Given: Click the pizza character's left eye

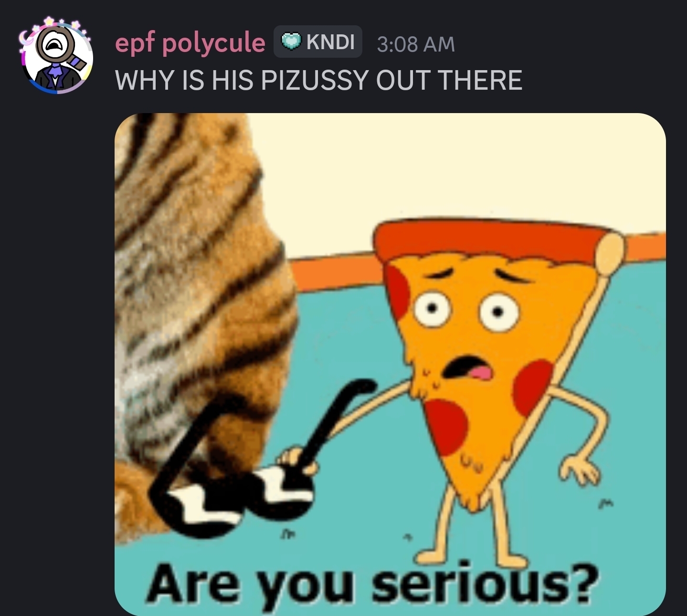Looking at the screenshot, I should 433,308.
